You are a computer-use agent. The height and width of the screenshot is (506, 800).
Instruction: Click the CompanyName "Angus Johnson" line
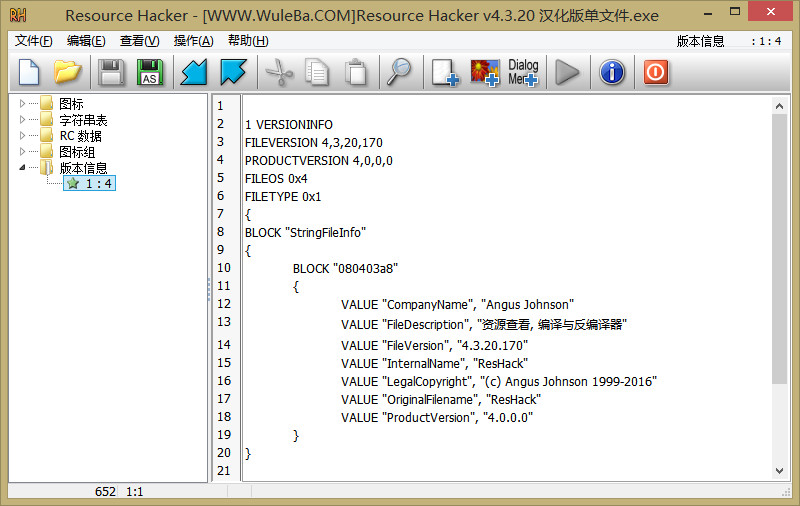(x=458, y=305)
